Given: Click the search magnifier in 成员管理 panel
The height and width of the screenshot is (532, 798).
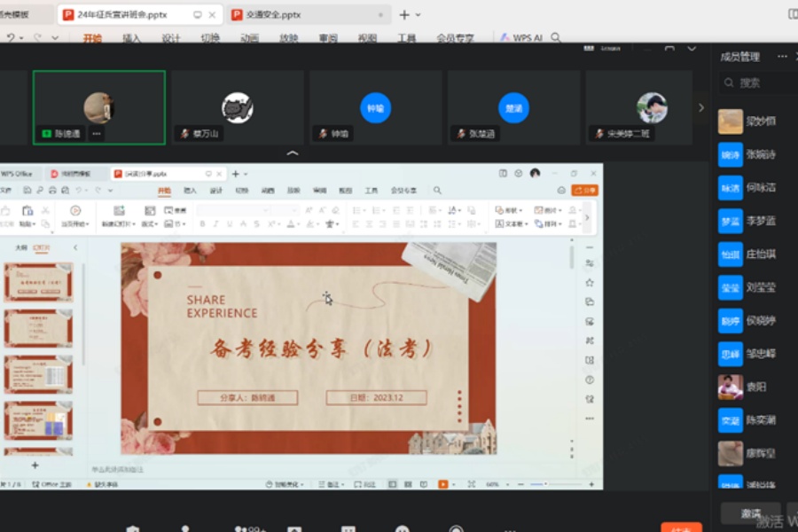Looking at the screenshot, I should (730, 80).
